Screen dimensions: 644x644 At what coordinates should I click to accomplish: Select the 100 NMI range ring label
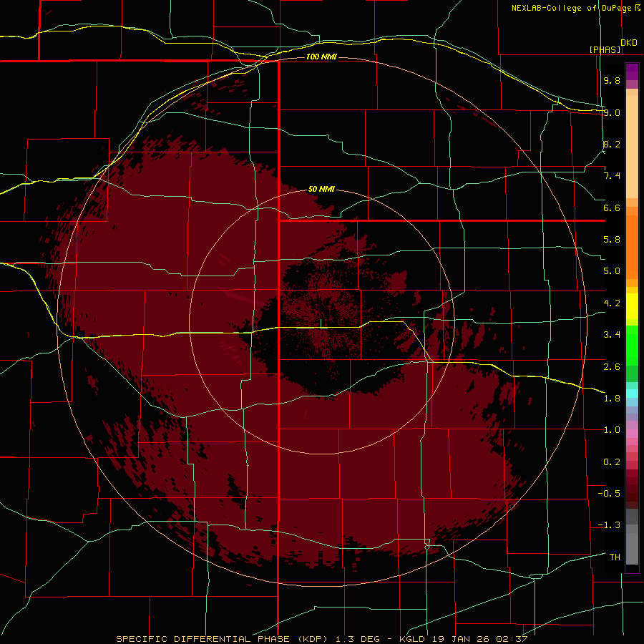pos(321,57)
